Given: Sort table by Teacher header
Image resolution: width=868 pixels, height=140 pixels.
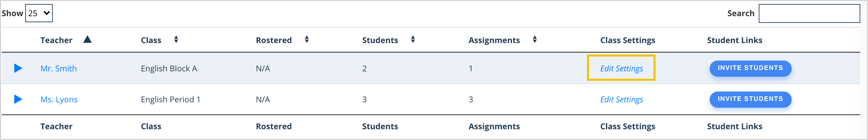Looking at the screenshot, I should tap(56, 40).
